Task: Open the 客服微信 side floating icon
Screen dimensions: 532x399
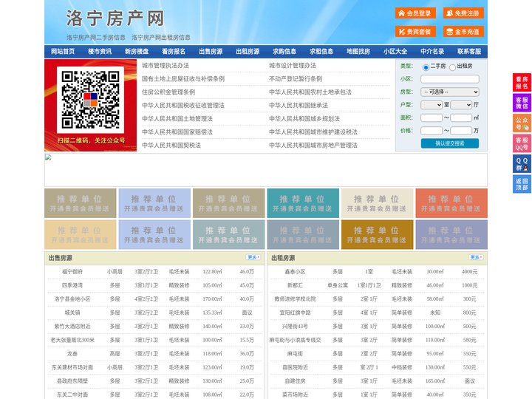Action: 522,103
